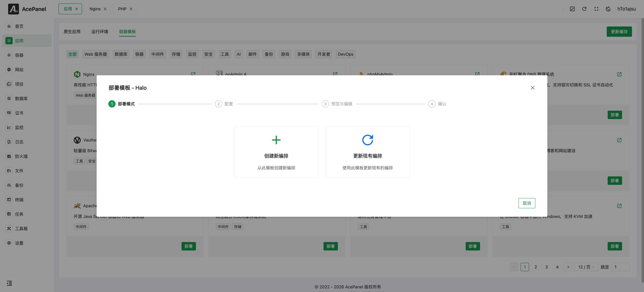
Task: Click the 跳至 page number input
Action: pos(620,267)
